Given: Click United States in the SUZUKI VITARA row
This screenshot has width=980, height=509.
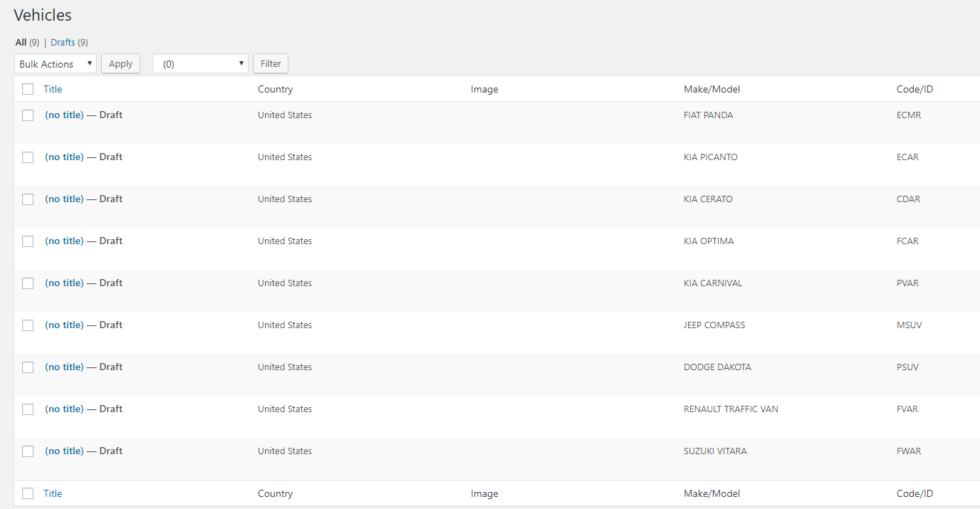Looking at the screenshot, I should 285,451.
